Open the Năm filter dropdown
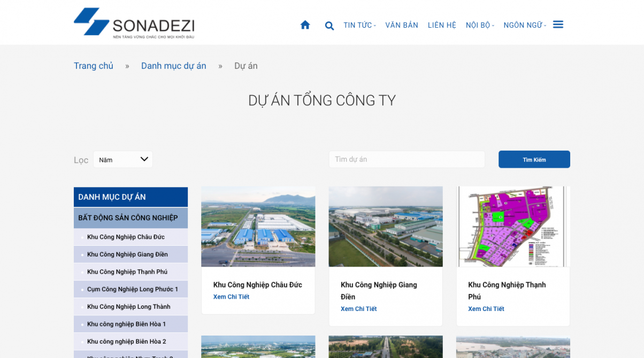This screenshot has width=644, height=358. [123, 159]
